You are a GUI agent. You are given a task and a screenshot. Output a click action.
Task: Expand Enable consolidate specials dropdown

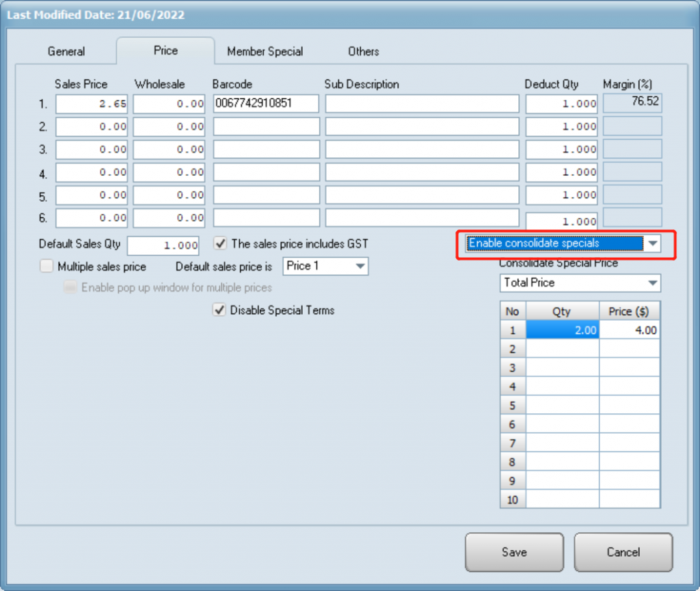point(653,244)
